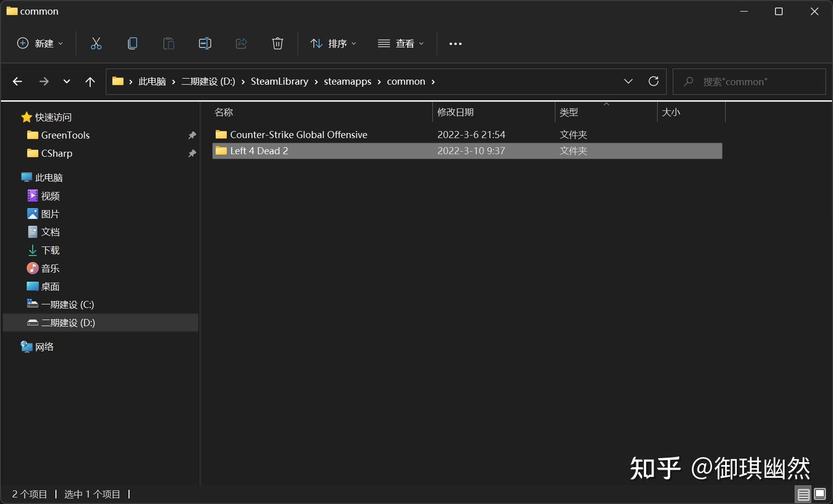Open the 新建 (New) dropdown
The height and width of the screenshot is (504, 833).
pyautogui.click(x=40, y=43)
